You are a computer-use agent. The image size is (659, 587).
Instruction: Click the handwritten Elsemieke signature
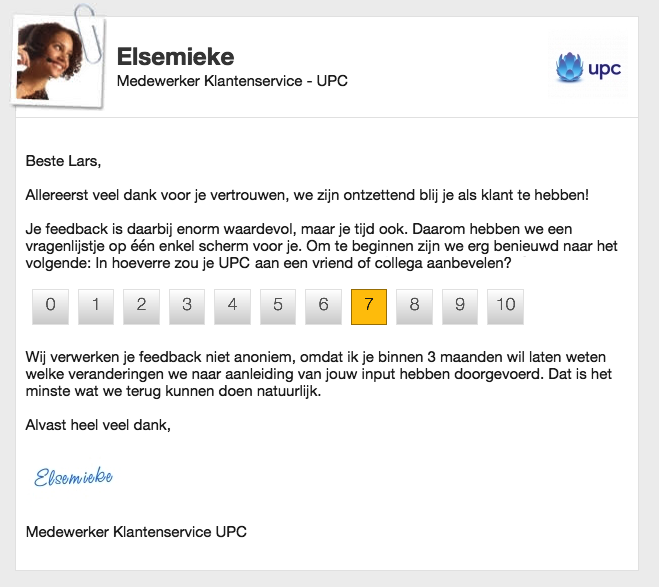73,477
